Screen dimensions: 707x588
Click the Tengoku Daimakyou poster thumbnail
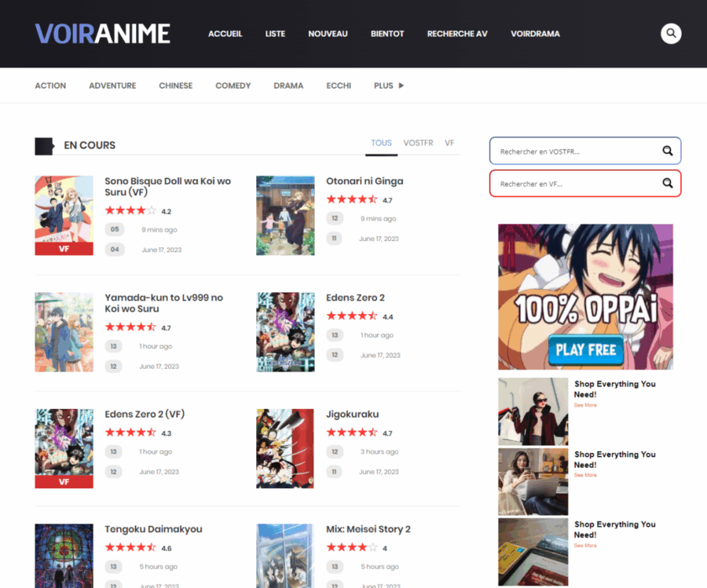tap(64, 556)
